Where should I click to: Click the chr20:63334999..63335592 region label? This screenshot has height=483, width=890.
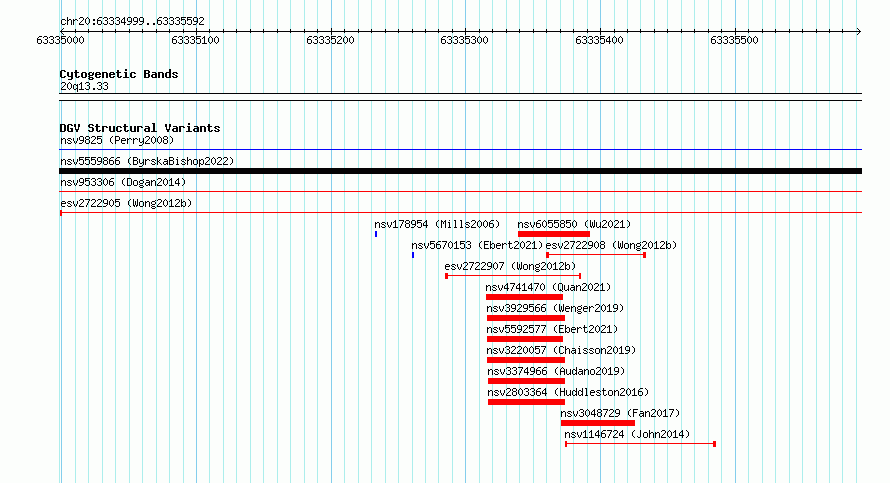(132, 21)
